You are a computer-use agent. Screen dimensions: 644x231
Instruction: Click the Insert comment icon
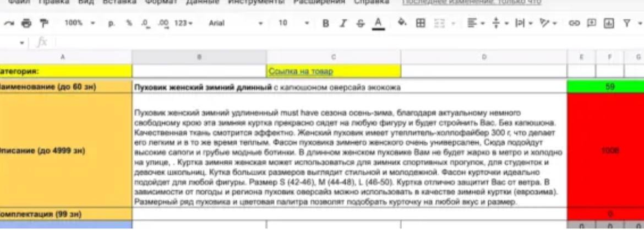click(591, 23)
